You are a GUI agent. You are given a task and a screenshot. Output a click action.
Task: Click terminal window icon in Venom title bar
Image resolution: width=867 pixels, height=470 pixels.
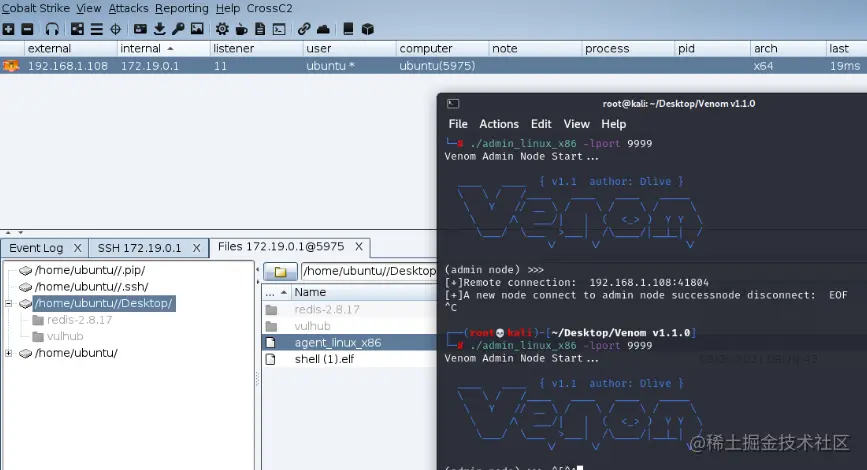(x=453, y=103)
